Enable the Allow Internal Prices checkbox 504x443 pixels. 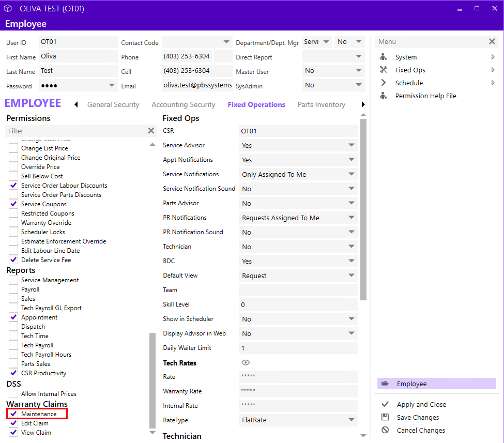point(13,393)
